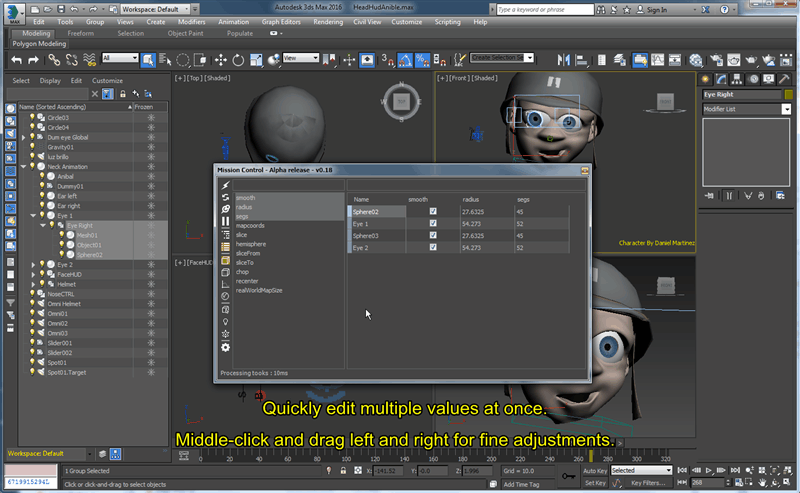The image size is (800, 493).
Task: Select the Move tool in main toolbar
Action: pos(220,60)
